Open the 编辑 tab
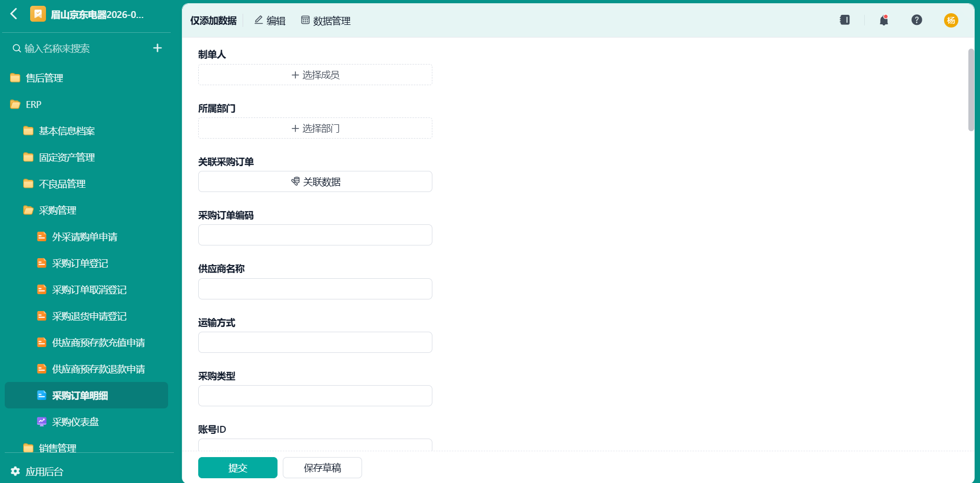The height and width of the screenshot is (483, 980). [x=270, y=21]
